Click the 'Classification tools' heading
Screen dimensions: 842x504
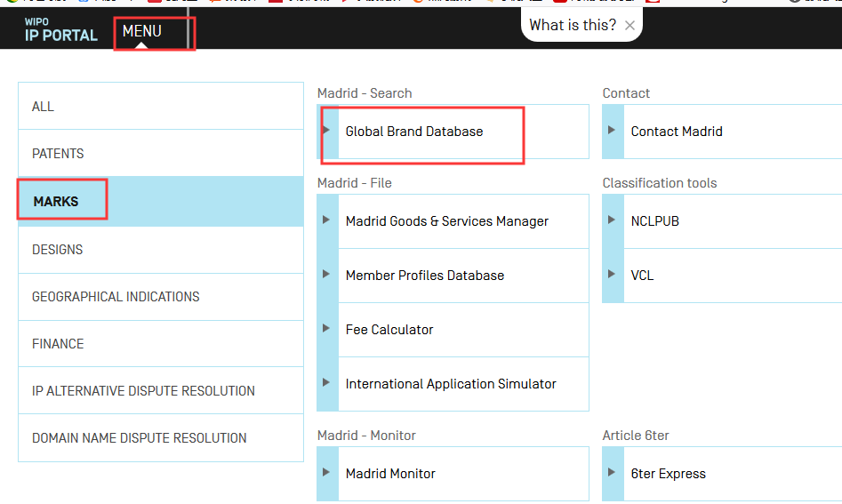(x=660, y=183)
